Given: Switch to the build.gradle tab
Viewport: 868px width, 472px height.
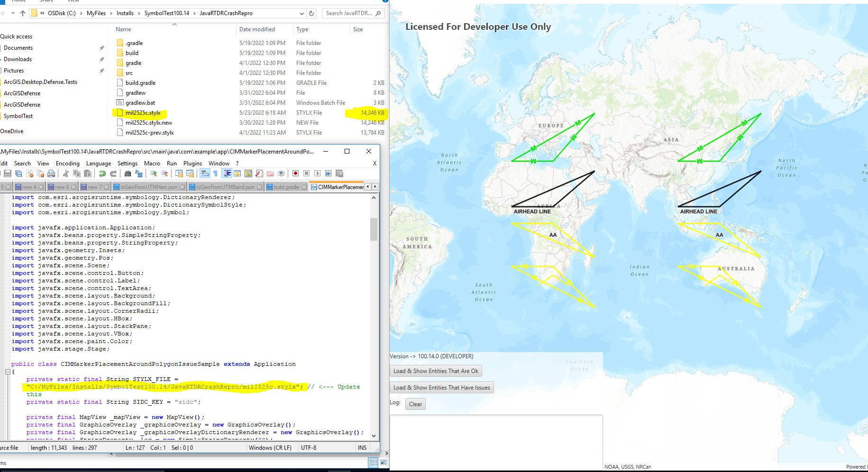Looking at the screenshot, I should point(286,187).
